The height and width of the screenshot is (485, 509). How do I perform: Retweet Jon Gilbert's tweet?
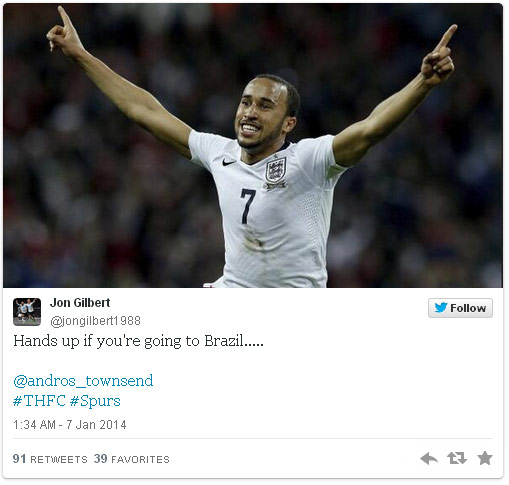[457, 458]
